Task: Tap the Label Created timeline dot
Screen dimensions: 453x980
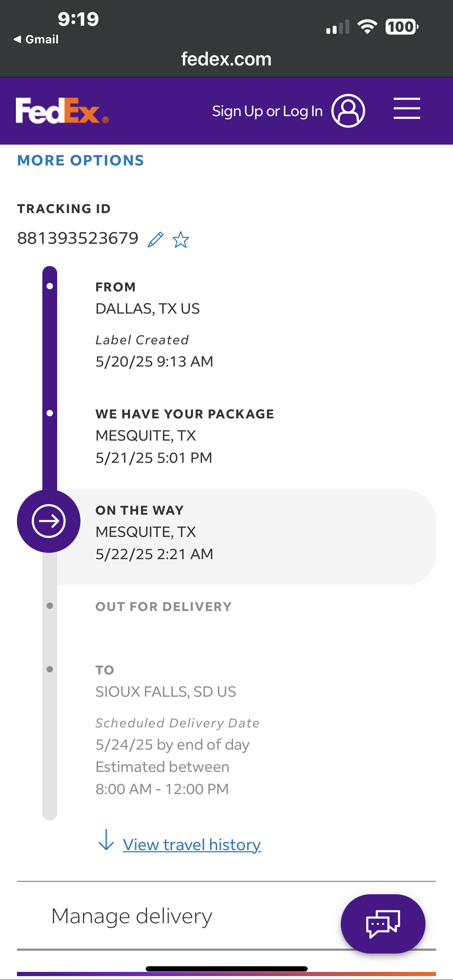Action: [50, 286]
